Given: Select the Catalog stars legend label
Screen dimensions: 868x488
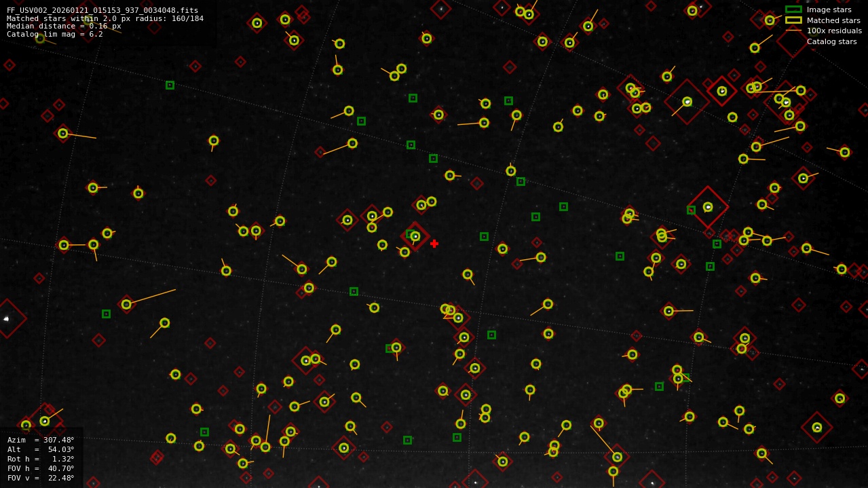Looking at the screenshot, I should coord(831,41).
